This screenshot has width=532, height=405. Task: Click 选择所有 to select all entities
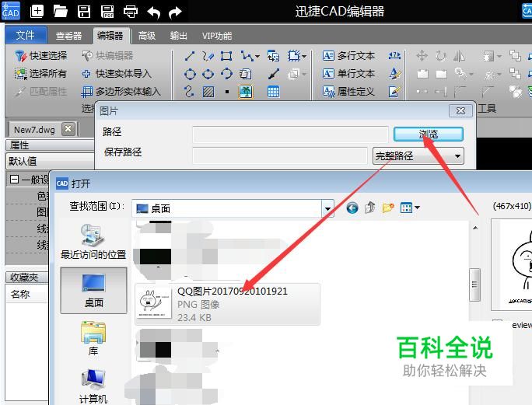pyautogui.click(x=40, y=74)
